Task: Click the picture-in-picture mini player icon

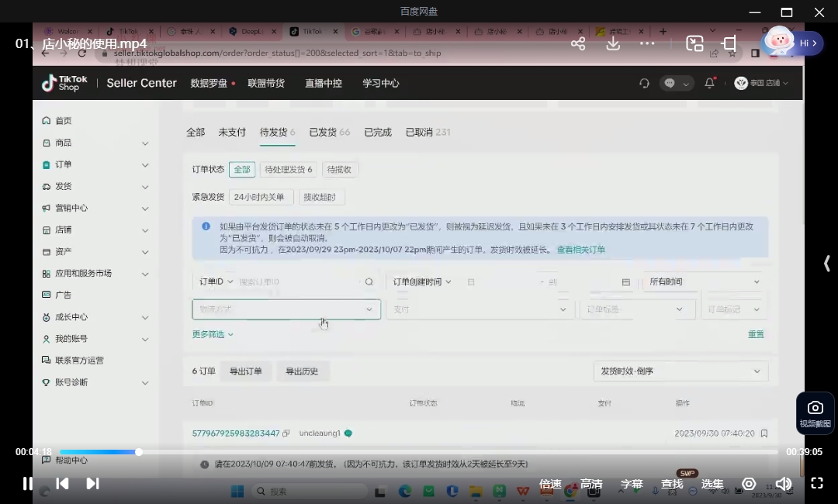Action: click(x=694, y=43)
